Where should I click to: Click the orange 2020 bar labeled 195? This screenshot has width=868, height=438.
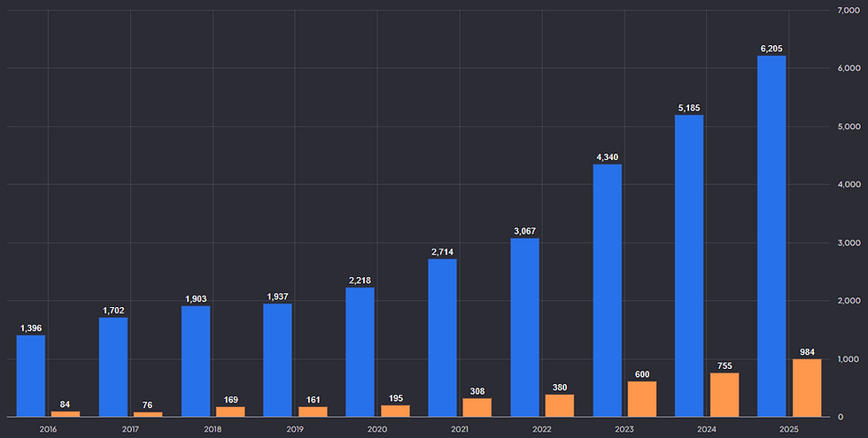click(x=395, y=411)
